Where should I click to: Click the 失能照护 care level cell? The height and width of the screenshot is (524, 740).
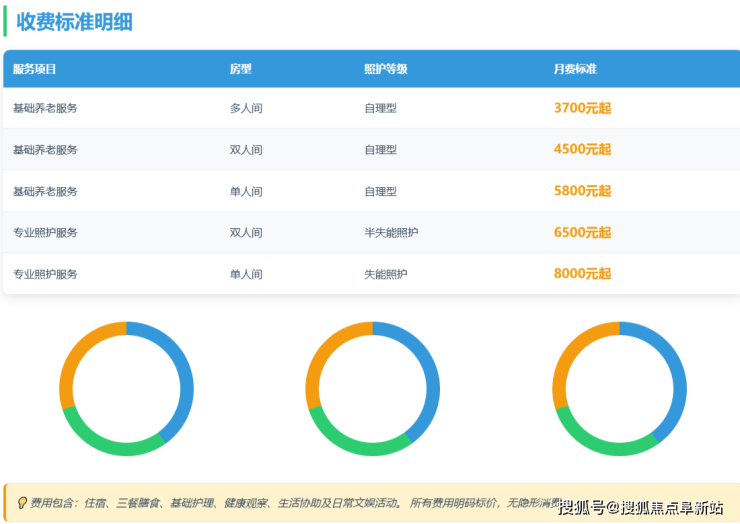pos(385,273)
